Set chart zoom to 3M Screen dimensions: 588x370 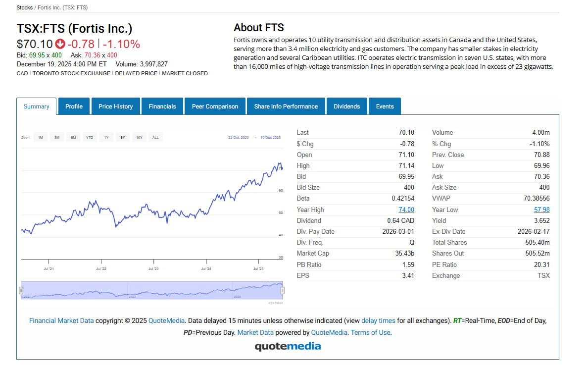[x=56, y=137]
